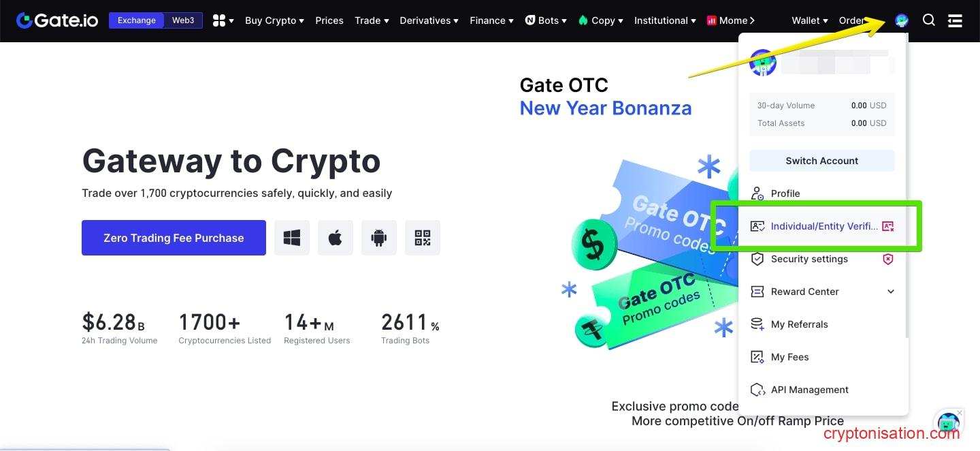The width and height of the screenshot is (980, 451).
Task: Select the Exchange toggle option
Action: pos(137,20)
